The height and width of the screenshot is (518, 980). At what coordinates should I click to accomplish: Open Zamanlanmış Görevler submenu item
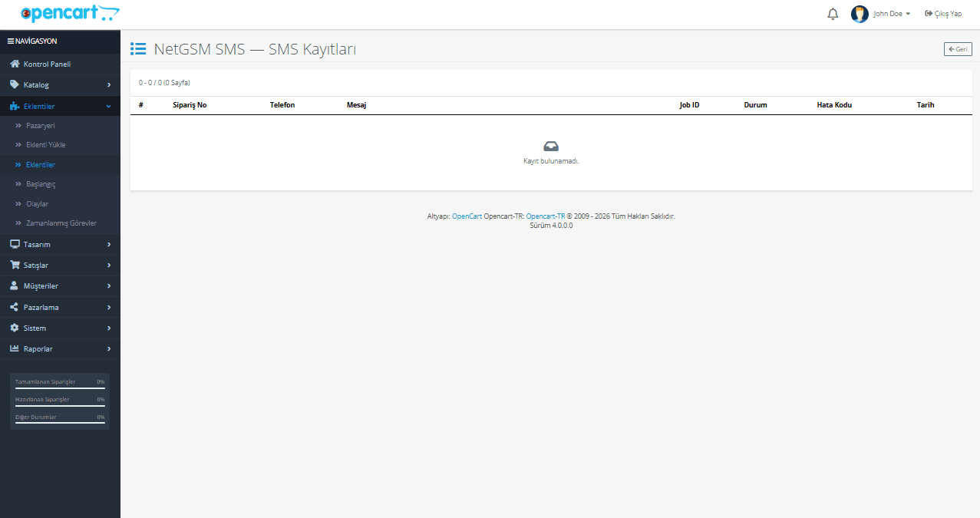click(x=60, y=223)
